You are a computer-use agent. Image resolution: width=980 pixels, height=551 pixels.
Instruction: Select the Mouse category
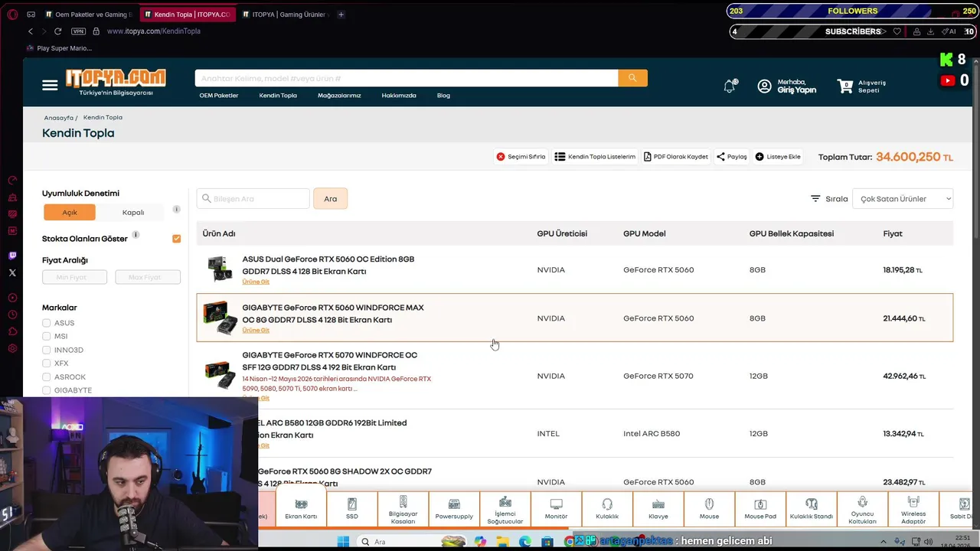pos(709,509)
